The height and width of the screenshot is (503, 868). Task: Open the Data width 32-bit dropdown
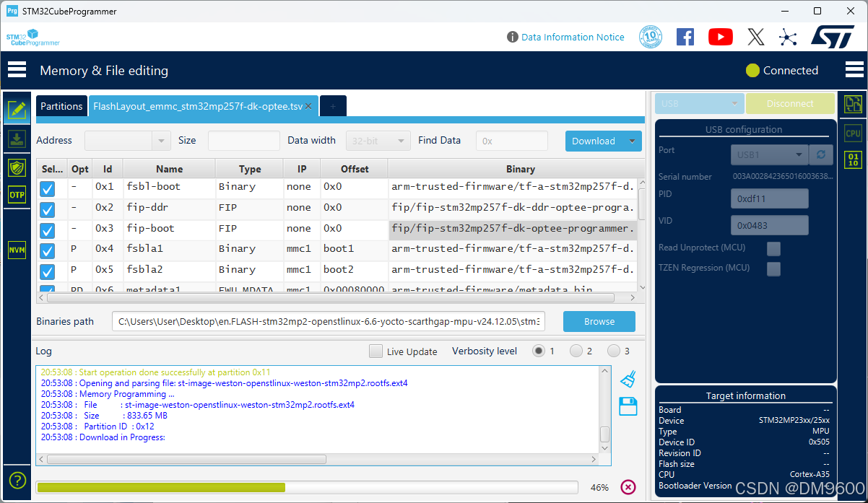378,141
